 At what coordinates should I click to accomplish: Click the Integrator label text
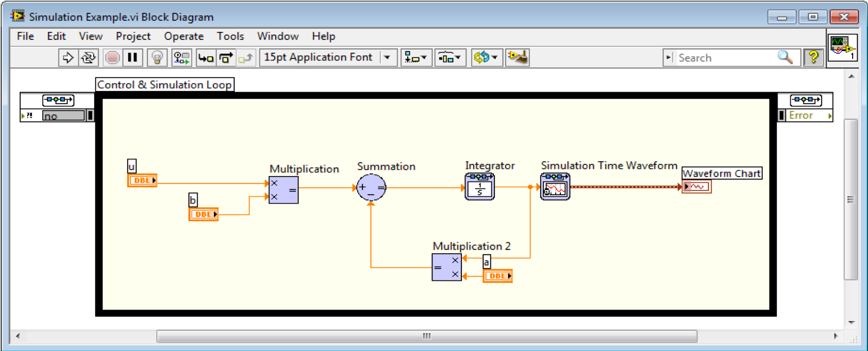490,165
